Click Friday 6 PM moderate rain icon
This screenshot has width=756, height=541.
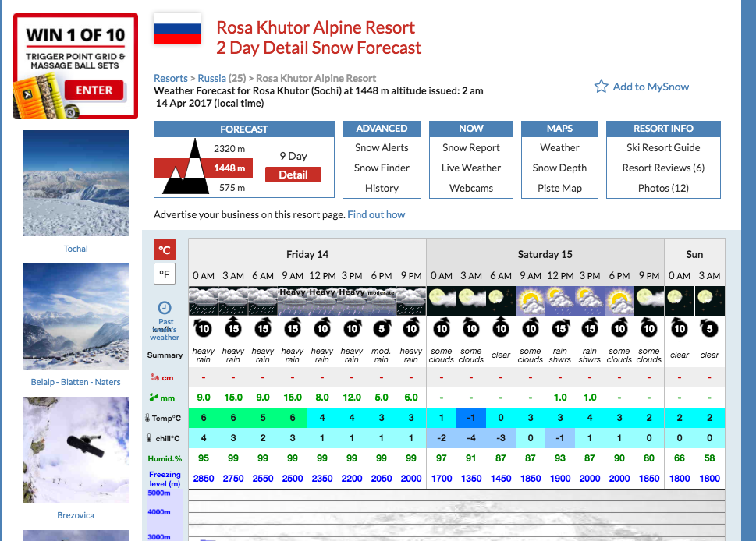coord(382,301)
